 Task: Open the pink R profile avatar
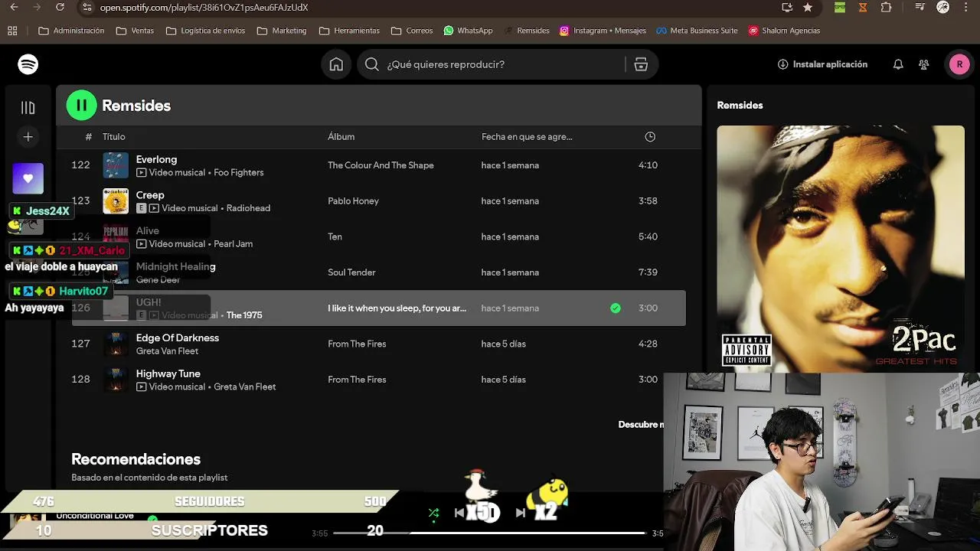[x=959, y=64]
